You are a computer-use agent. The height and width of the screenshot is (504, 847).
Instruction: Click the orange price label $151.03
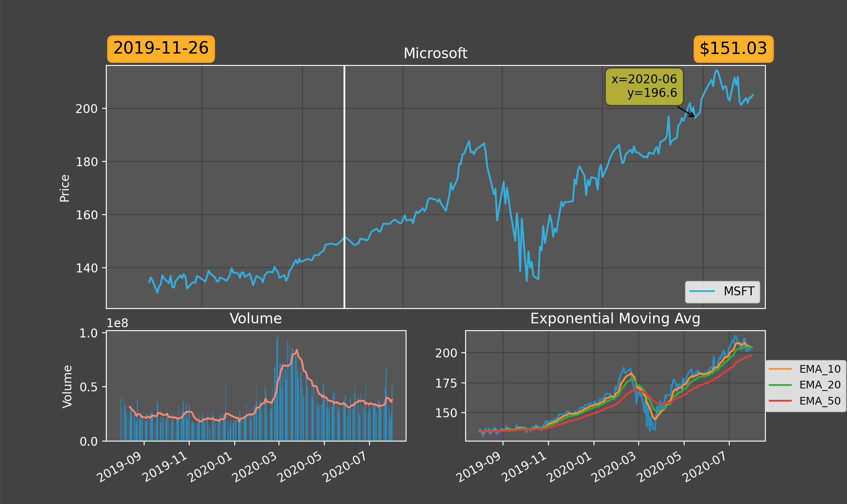click(x=733, y=49)
